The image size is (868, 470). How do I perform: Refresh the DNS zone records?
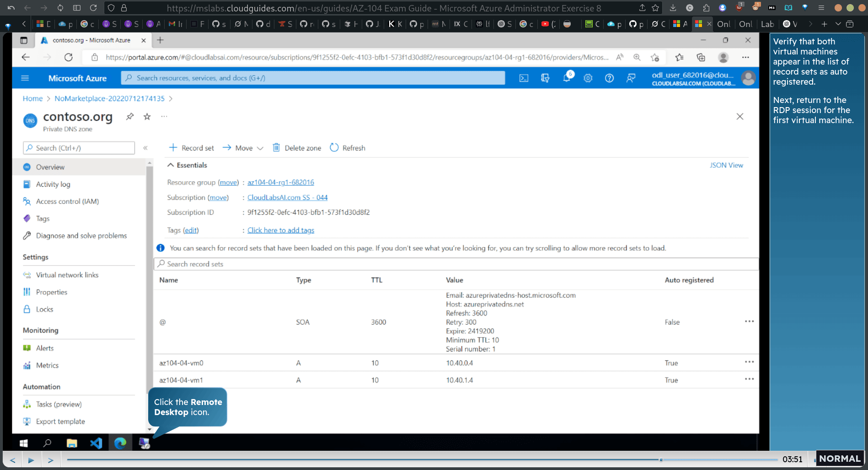click(348, 148)
